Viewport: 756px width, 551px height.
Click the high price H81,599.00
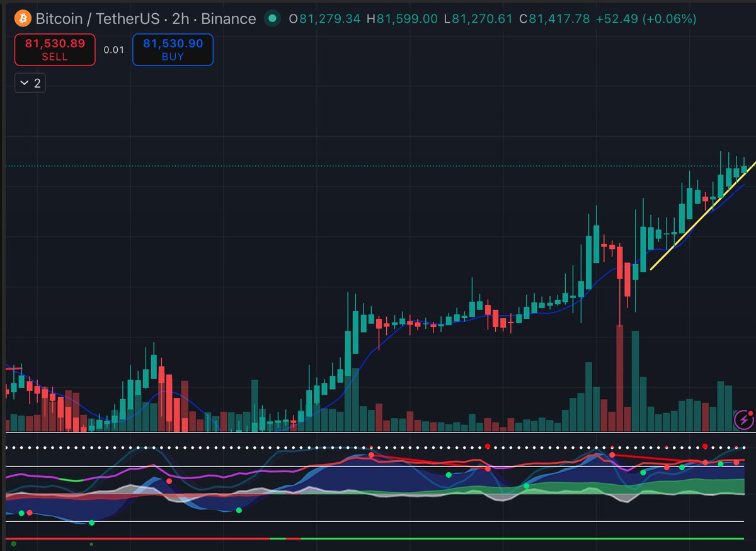pos(402,18)
